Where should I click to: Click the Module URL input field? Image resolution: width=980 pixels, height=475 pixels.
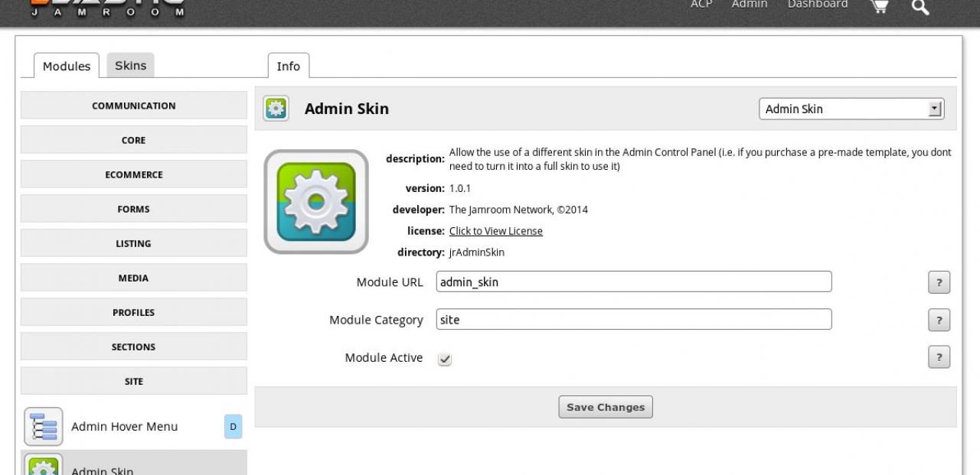(633, 281)
